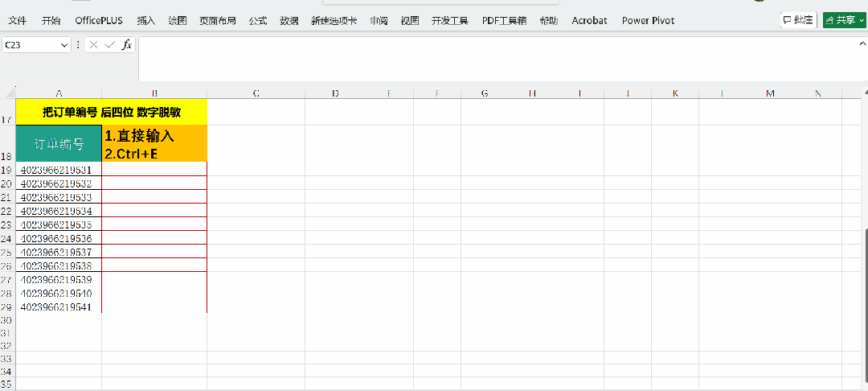This screenshot has height=391, width=868.
Task: Click the green 共享 share button
Action: pos(844,20)
